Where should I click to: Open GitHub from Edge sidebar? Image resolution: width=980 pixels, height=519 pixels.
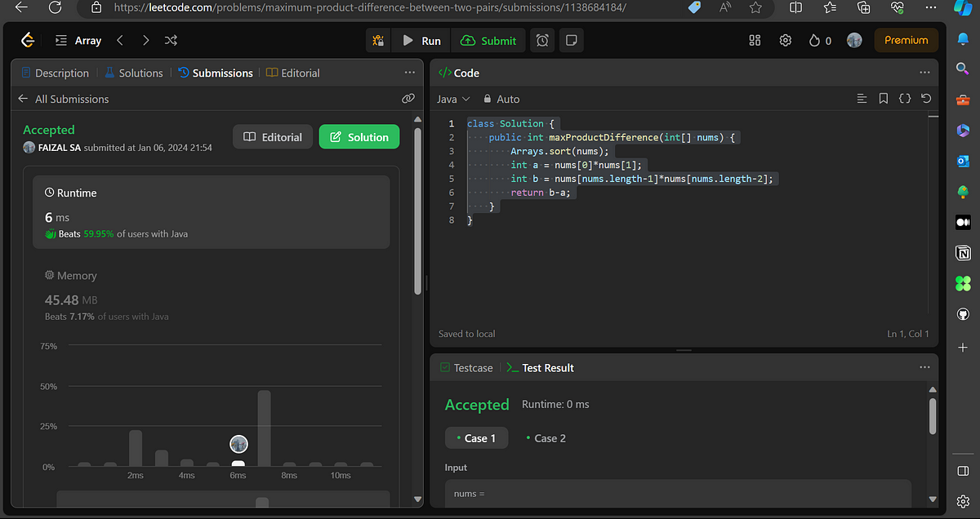[x=963, y=314]
